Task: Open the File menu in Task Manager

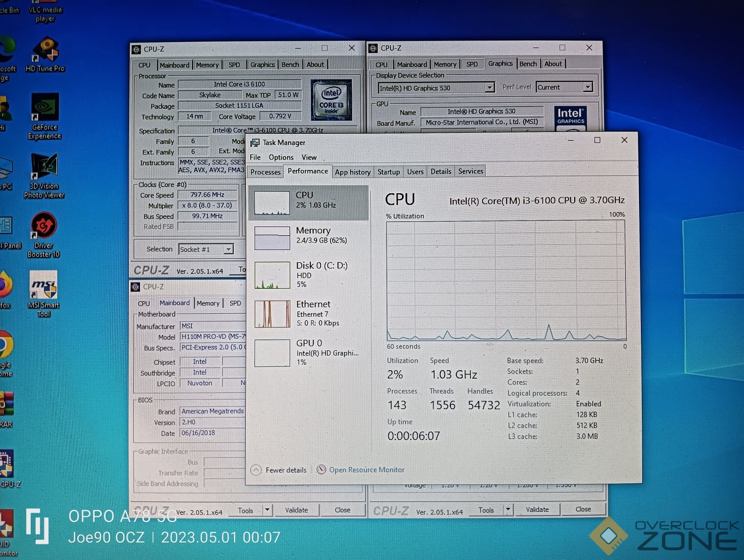Action: [x=255, y=157]
